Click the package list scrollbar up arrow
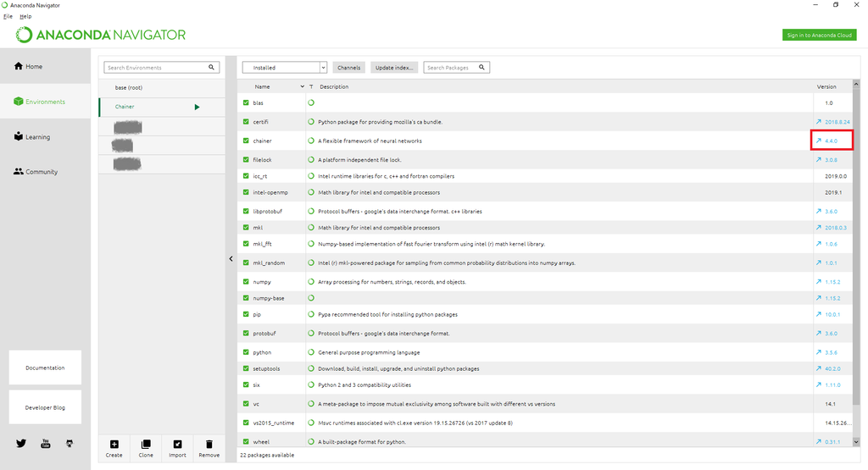Viewport: 868px width, 470px height. (856, 85)
